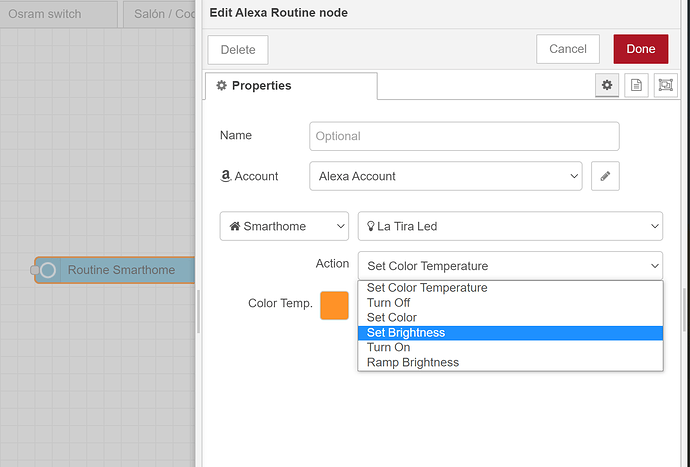This screenshot has width=690, height=467.
Task: Select the Routine Smarthome node
Action: pos(114,270)
